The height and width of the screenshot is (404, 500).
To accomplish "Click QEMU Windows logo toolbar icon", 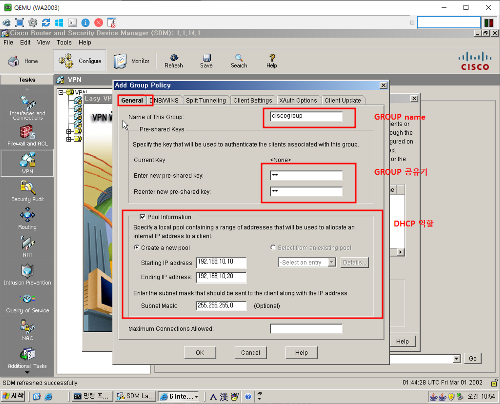I will pos(59,22).
